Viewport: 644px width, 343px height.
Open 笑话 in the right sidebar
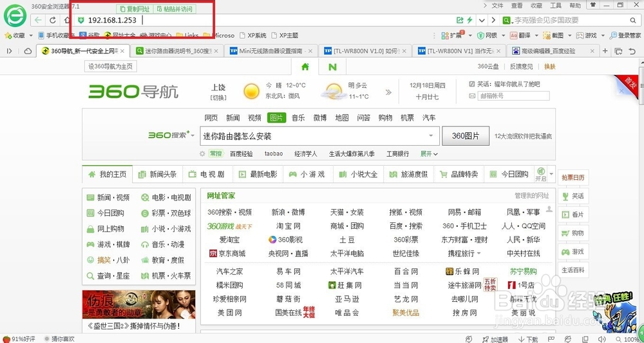pos(573,196)
